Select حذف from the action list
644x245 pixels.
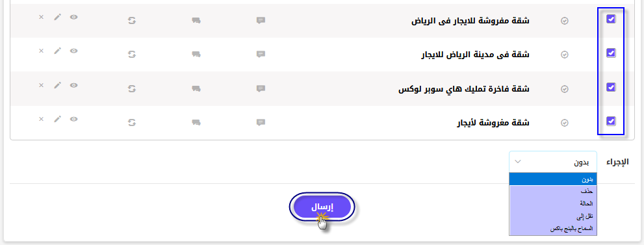553,192
